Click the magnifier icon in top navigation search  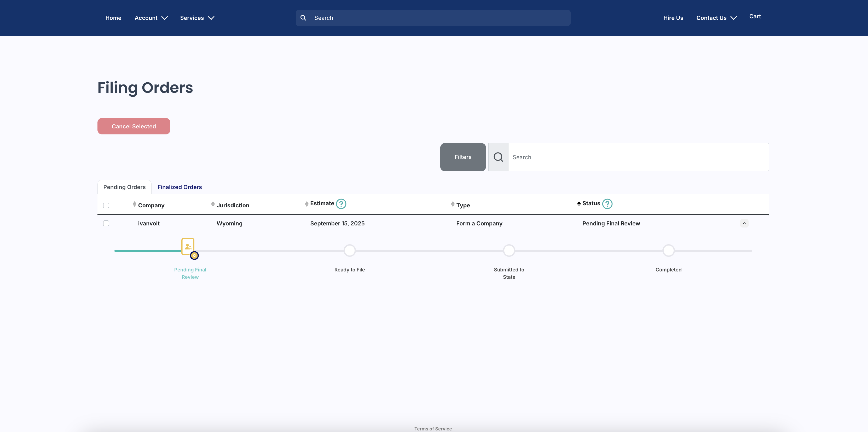[303, 18]
